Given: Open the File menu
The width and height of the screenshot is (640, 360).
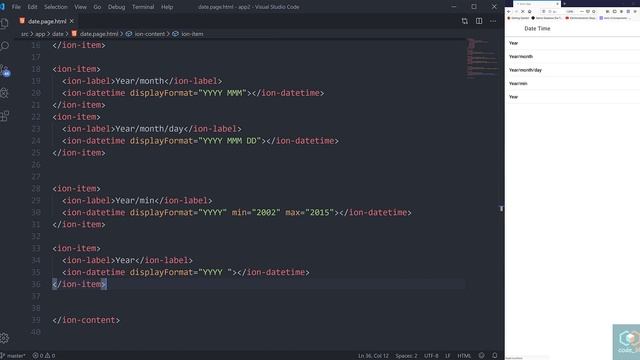Looking at the screenshot, I should point(16,7).
